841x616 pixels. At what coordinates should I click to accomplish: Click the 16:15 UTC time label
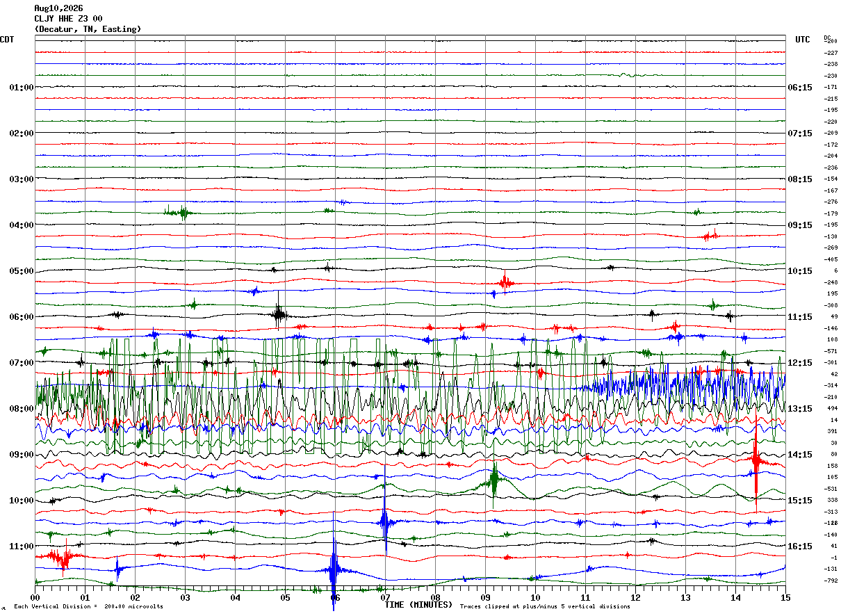coord(799,546)
